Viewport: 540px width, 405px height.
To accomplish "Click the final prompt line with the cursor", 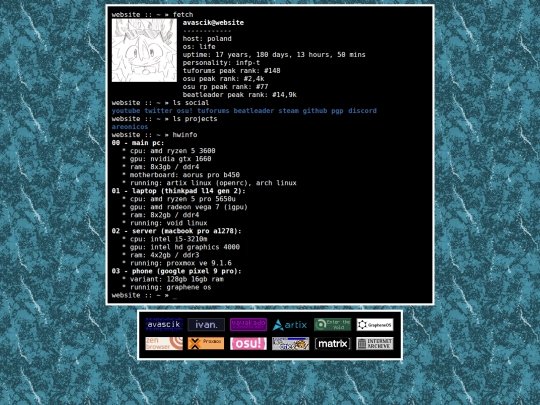I will pyautogui.click(x=144, y=295).
